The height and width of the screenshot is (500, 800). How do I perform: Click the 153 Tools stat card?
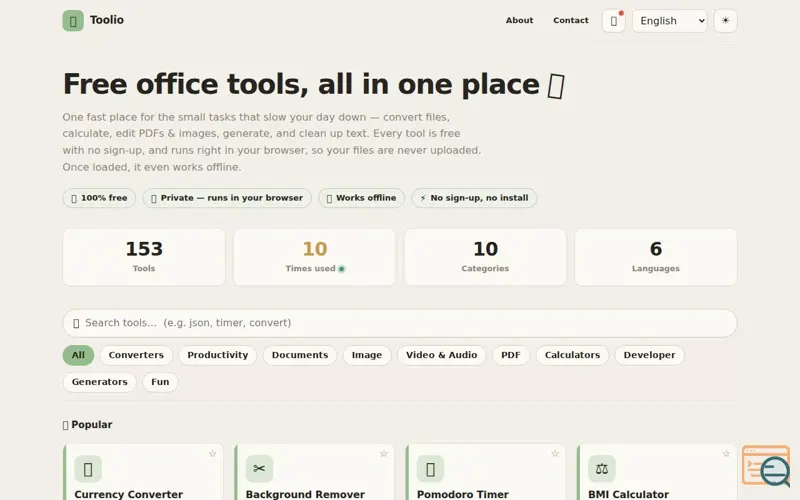click(144, 257)
